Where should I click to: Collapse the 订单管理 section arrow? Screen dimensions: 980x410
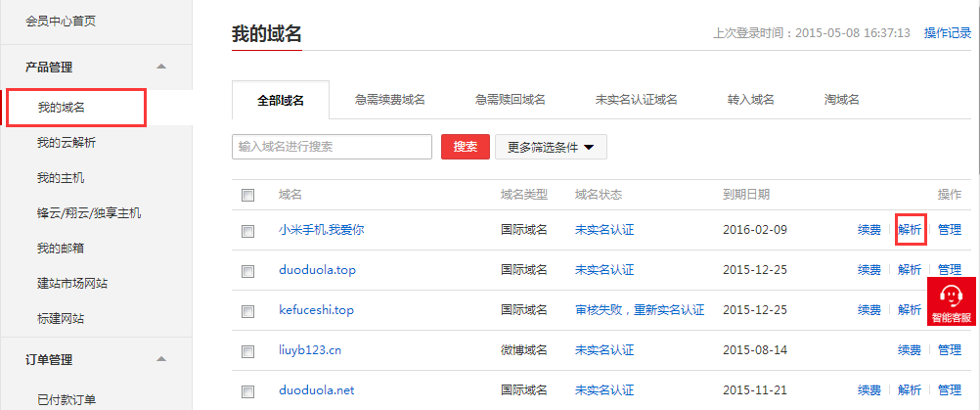[x=161, y=359]
